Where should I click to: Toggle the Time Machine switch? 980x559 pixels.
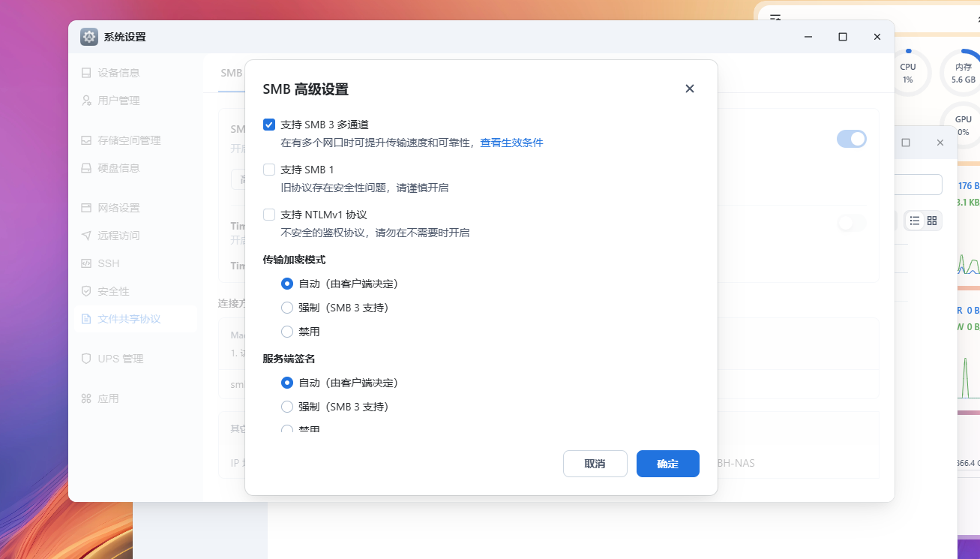pos(852,223)
